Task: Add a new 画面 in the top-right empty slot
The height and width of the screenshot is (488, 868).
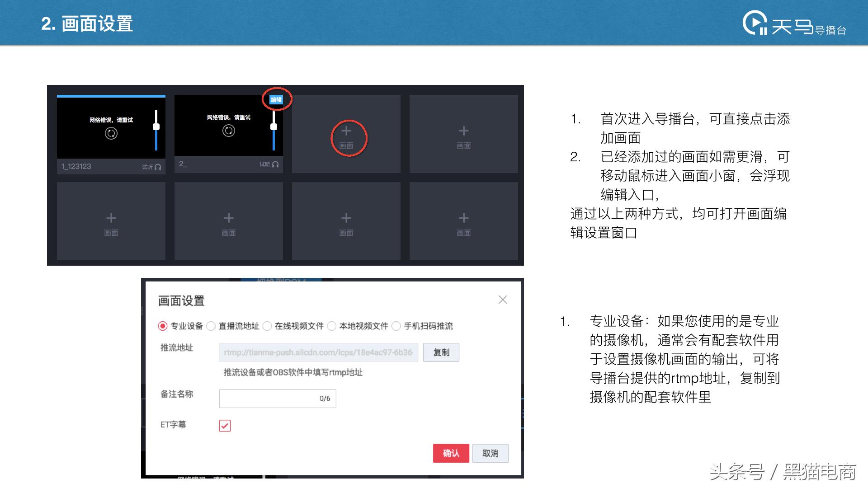Action: click(x=463, y=131)
